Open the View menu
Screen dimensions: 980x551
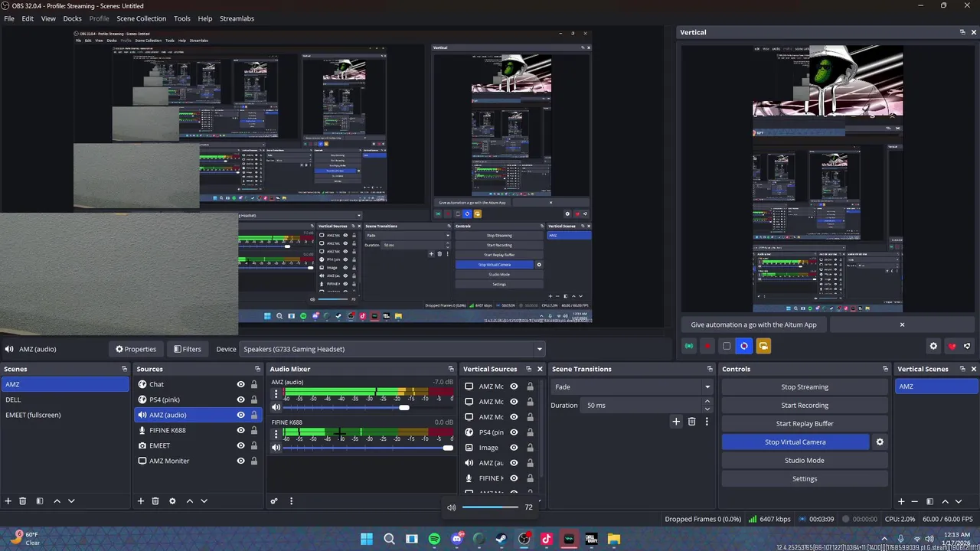pos(48,18)
